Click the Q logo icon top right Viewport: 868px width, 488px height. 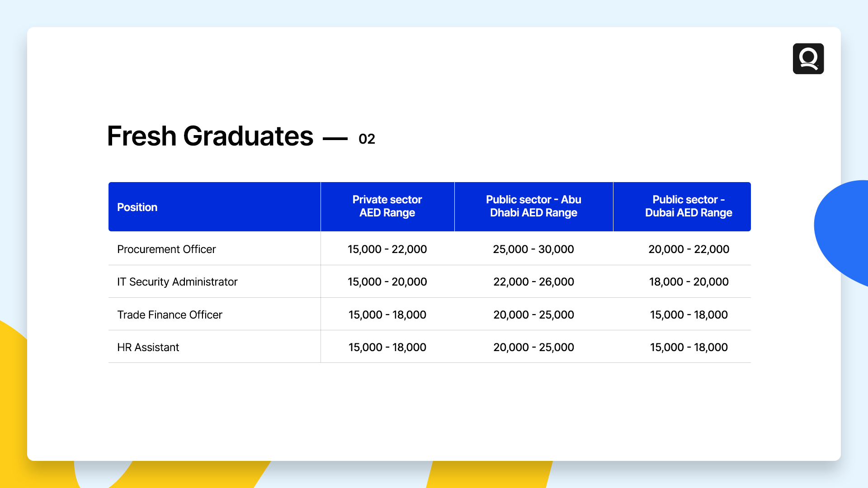click(x=808, y=59)
